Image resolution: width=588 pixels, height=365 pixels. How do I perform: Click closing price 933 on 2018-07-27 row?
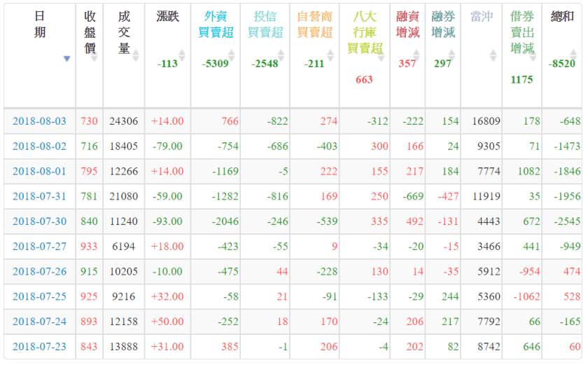(x=90, y=247)
